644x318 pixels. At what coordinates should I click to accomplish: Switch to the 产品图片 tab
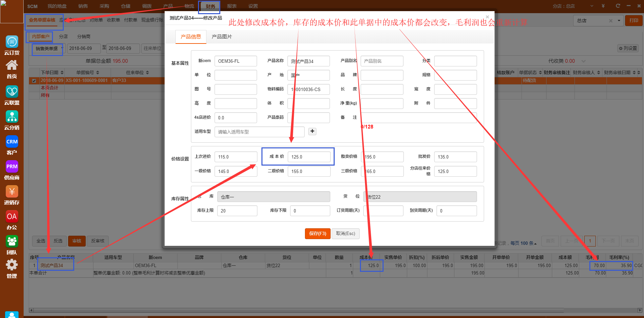[x=222, y=37]
